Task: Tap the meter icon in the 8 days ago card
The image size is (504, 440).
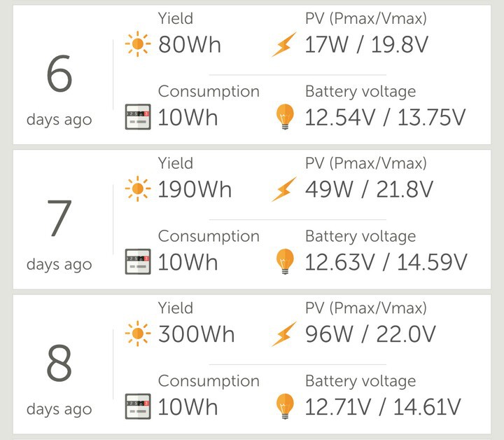Action: [x=138, y=406]
